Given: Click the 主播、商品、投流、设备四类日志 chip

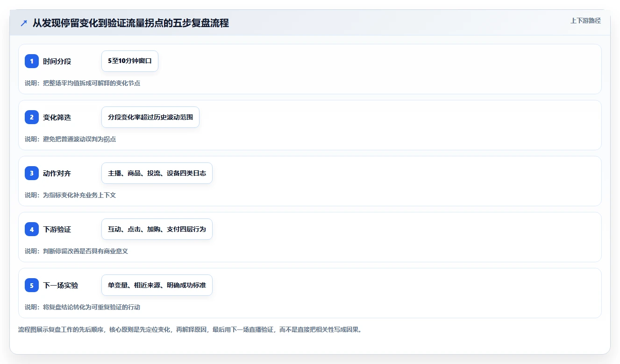Looking at the screenshot, I should click(157, 173).
